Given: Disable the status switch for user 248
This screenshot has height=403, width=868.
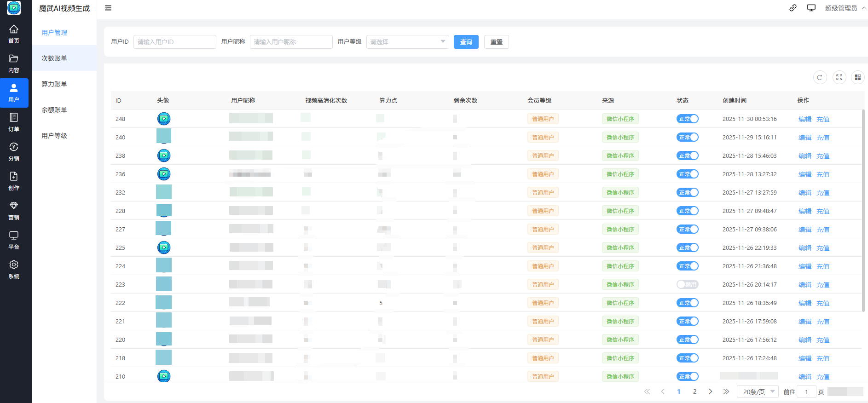Looking at the screenshot, I should click(687, 119).
